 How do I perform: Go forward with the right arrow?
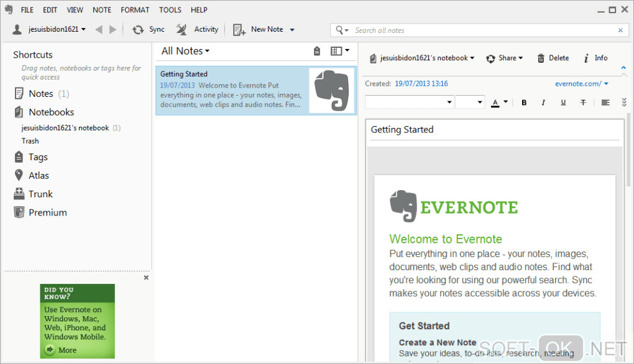coord(113,29)
